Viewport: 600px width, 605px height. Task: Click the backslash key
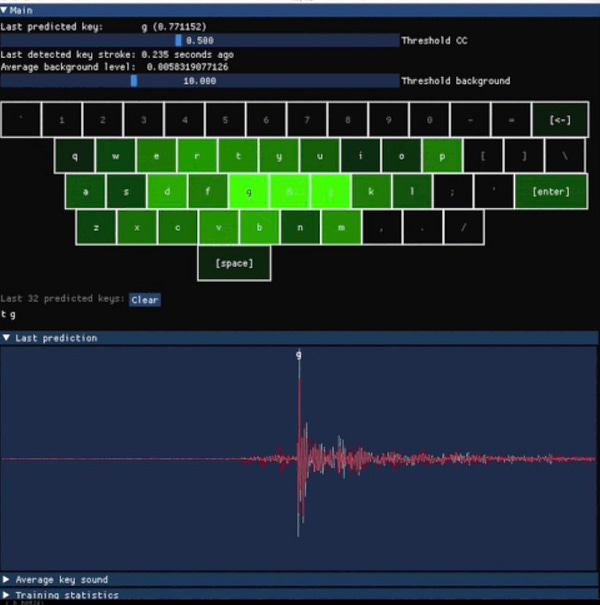coord(565,155)
